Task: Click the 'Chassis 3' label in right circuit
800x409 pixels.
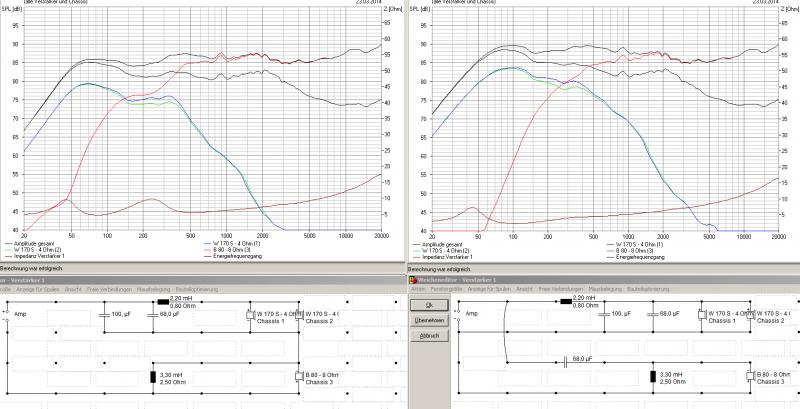Action: (x=769, y=382)
